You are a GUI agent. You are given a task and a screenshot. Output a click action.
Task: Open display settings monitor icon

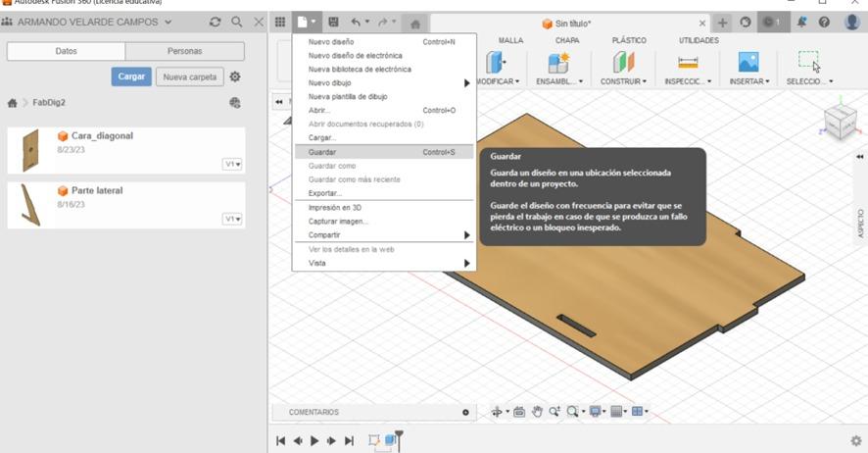[x=596, y=412]
